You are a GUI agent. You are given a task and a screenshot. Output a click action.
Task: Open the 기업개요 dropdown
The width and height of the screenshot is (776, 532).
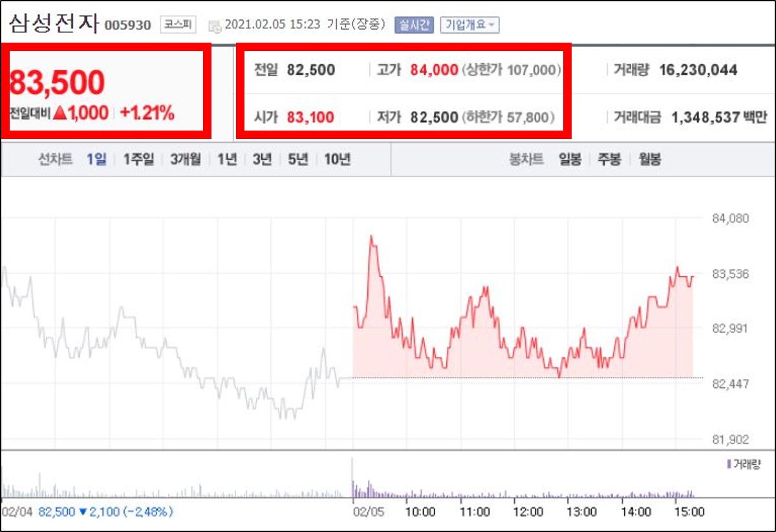coord(469,25)
